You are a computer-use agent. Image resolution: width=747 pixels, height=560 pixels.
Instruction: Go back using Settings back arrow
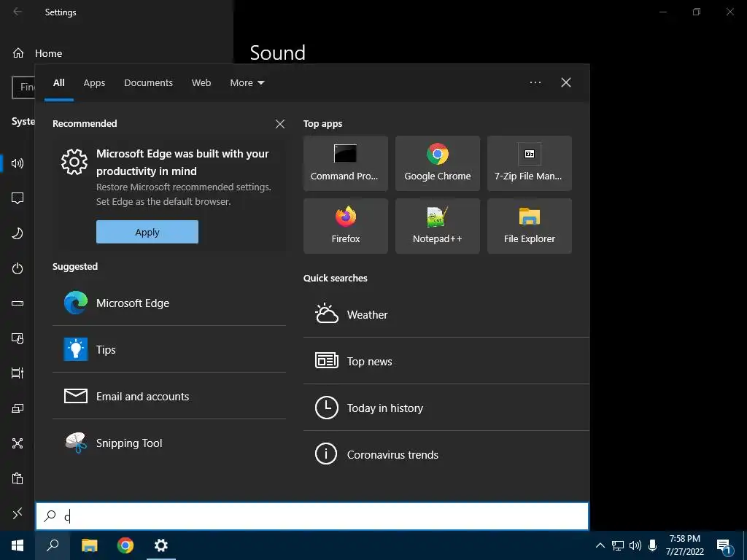18,12
